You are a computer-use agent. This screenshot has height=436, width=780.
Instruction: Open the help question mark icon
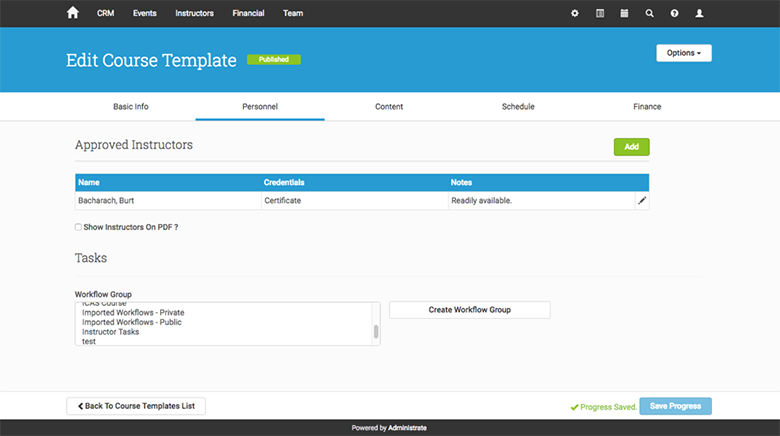(674, 13)
